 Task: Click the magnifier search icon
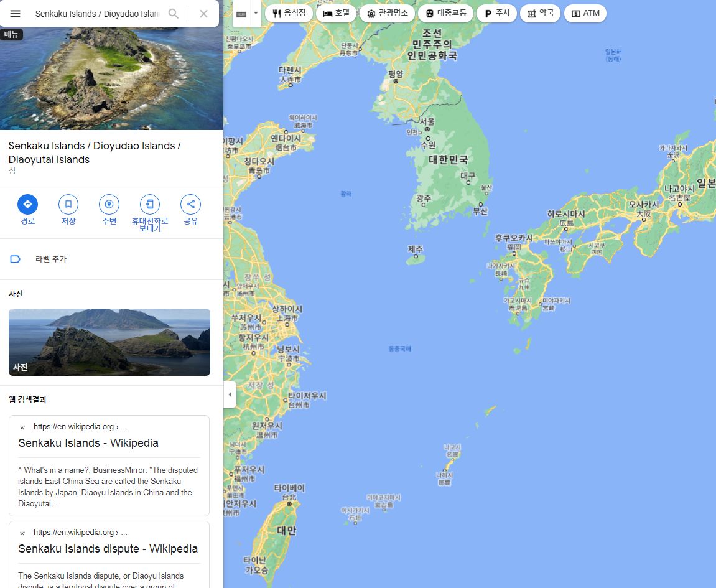174,14
